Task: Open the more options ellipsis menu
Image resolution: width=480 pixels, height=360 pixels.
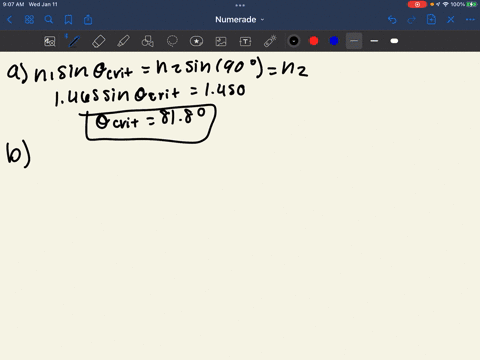Action: tap(470, 20)
